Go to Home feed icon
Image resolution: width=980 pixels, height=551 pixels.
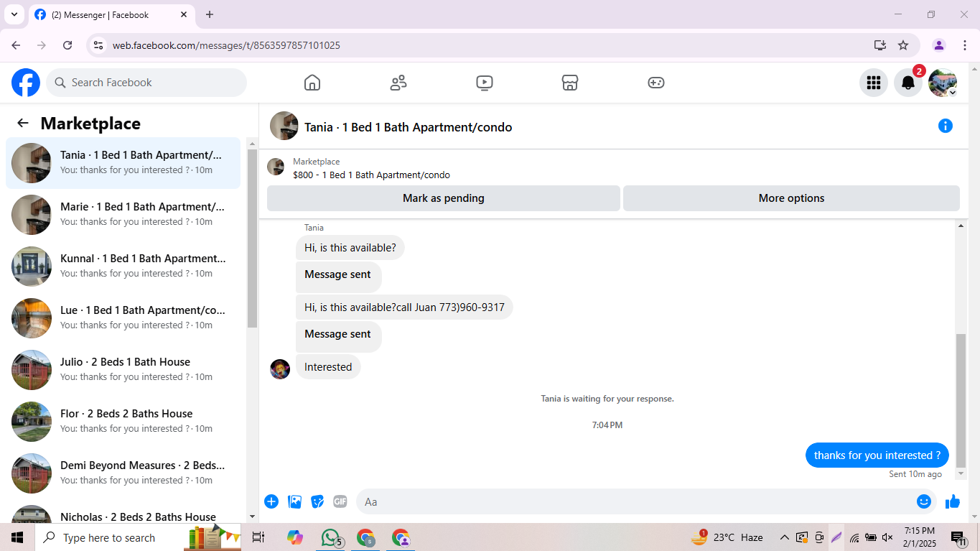point(312,83)
